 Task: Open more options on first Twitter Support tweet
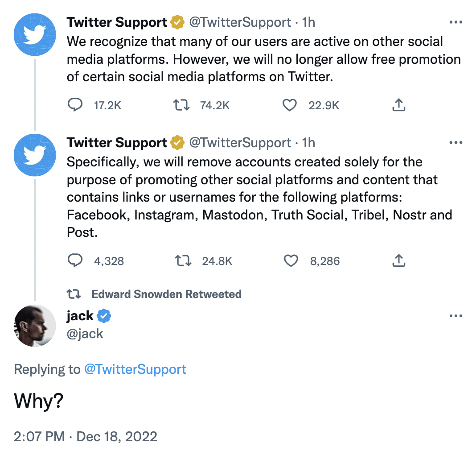pyautogui.click(x=455, y=22)
